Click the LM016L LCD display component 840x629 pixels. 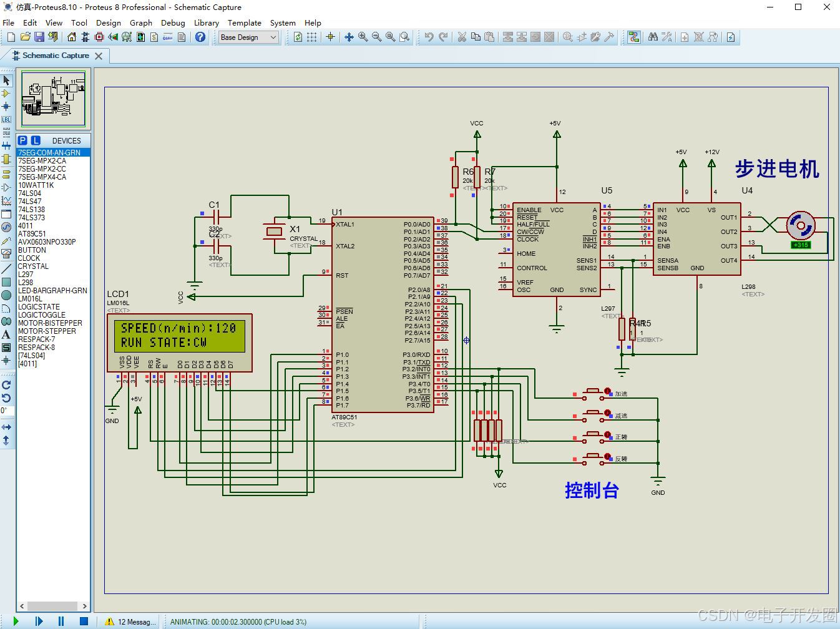click(x=180, y=343)
